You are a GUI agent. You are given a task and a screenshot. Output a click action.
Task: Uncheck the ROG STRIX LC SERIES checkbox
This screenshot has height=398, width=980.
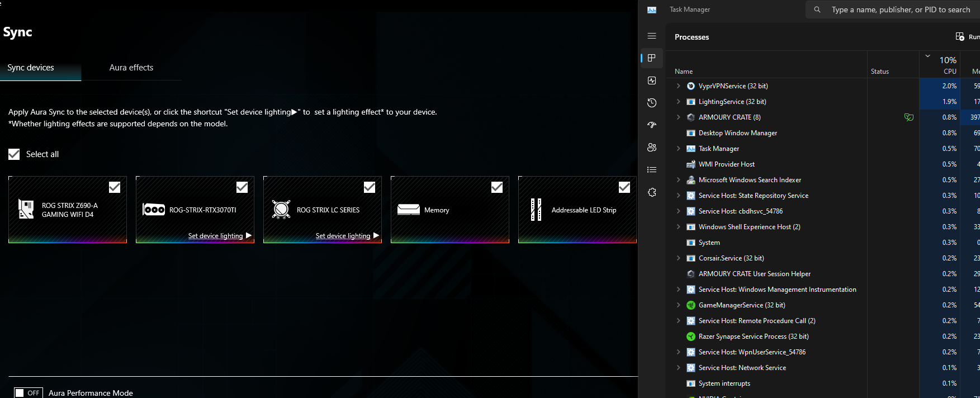click(x=370, y=187)
